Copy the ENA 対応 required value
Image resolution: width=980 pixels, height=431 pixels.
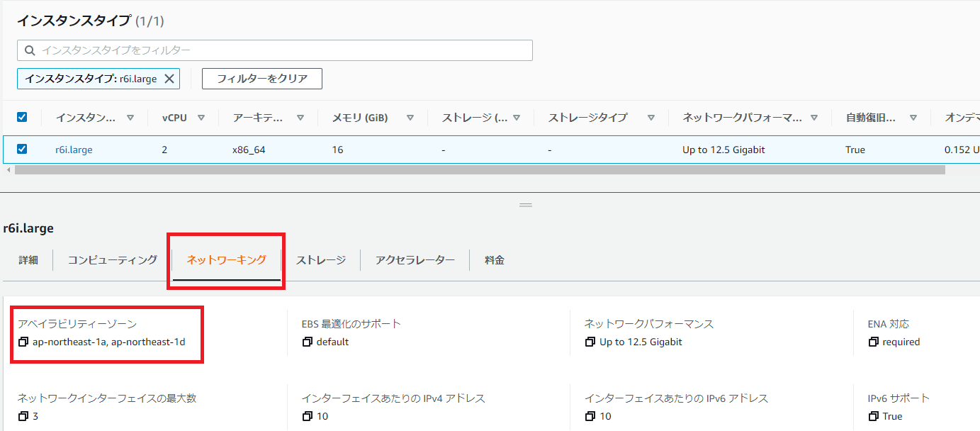(x=873, y=342)
